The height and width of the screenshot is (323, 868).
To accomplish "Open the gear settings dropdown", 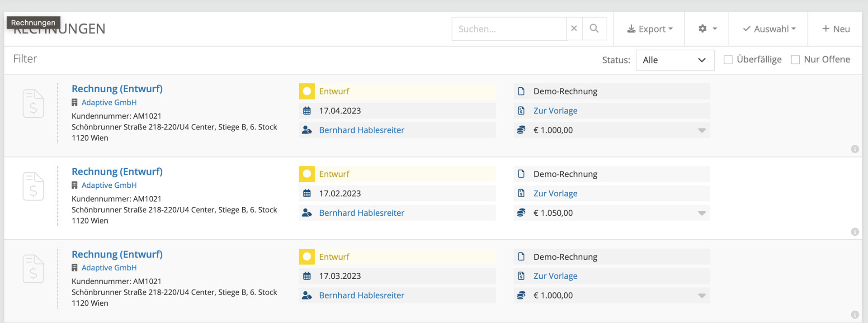I will pyautogui.click(x=707, y=28).
